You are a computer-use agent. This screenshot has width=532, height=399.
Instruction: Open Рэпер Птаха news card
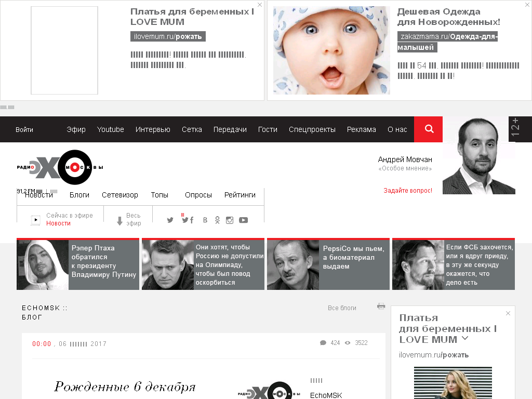(x=78, y=264)
